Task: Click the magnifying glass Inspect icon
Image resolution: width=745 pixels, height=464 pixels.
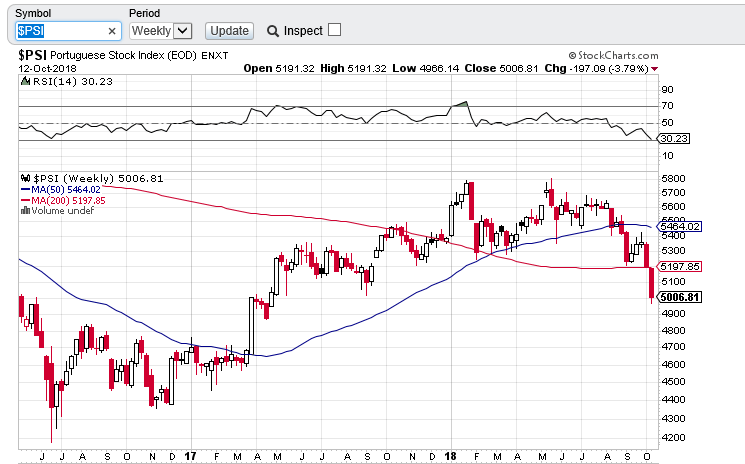Action: pos(273,31)
